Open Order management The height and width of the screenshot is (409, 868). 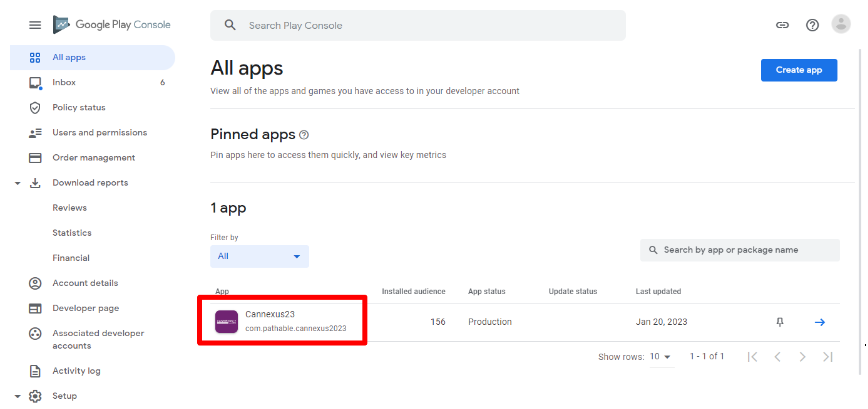92,158
